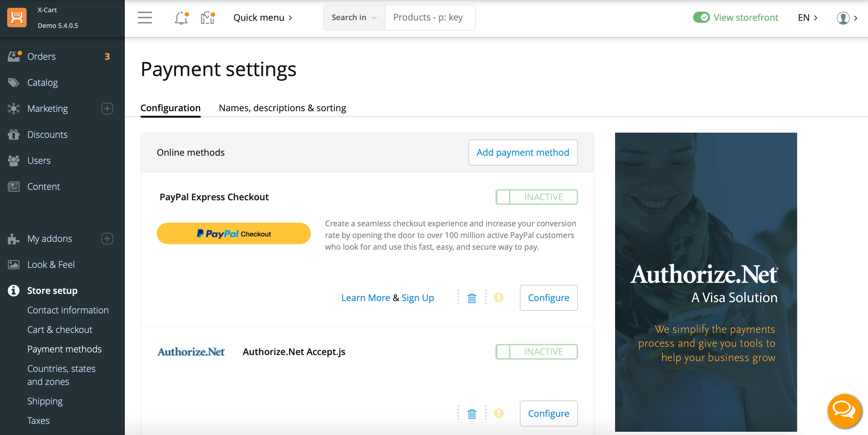The width and height of the screenshot is (868, 435).
Task: Click the Authorize.Net Accept.js warning icon
Action: (499, 413)
